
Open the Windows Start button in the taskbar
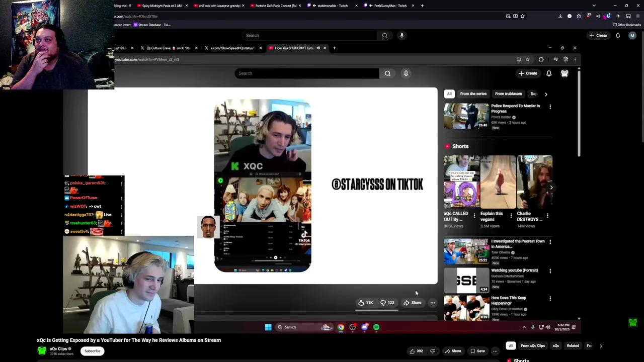tap(268, 327)
